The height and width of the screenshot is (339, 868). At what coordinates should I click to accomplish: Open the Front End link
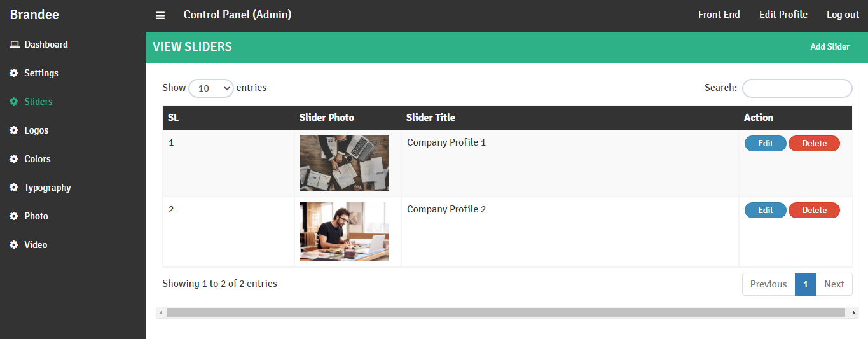(719, 15)
